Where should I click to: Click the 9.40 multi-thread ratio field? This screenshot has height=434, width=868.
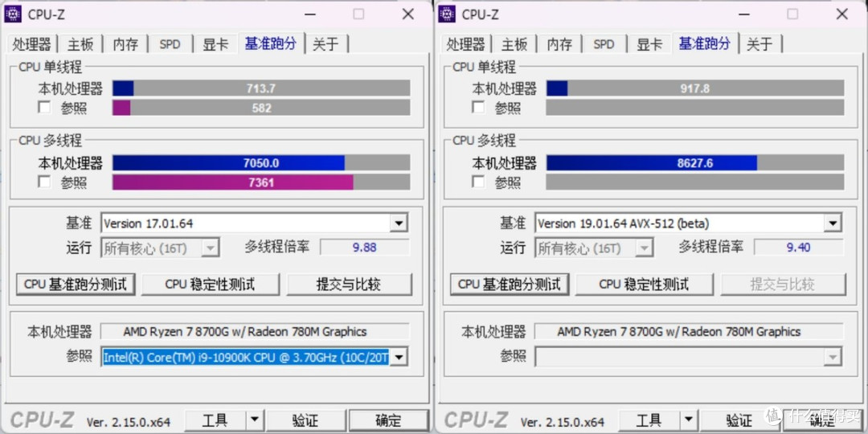pyautogui.click(x=799, y=248)
